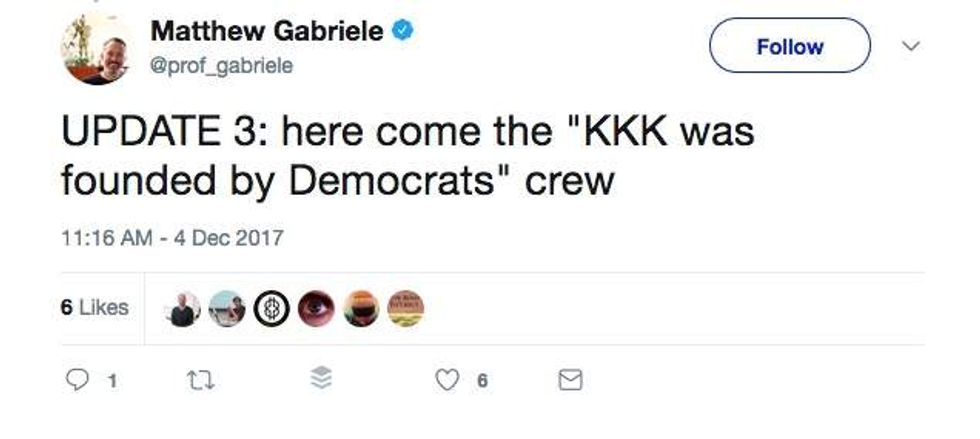Viewport: 980px width, 439px height.
Task: Click the 11:16 AM - 4 Dec 2017 timestamp
Action: click(171, 238)
